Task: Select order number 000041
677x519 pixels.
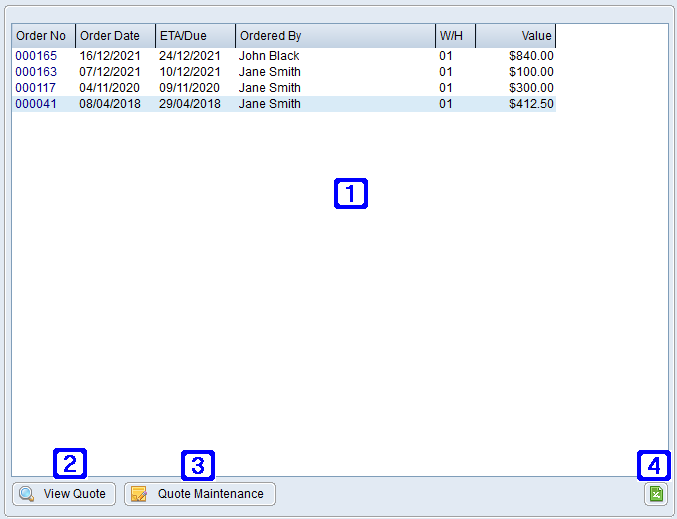Action: (x=35, y=104)
